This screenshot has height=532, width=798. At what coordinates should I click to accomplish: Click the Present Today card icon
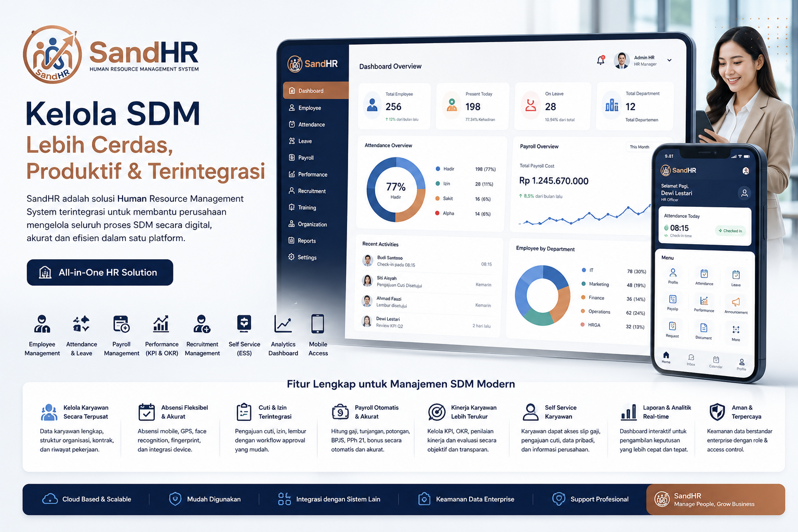[x=452, y=105]
